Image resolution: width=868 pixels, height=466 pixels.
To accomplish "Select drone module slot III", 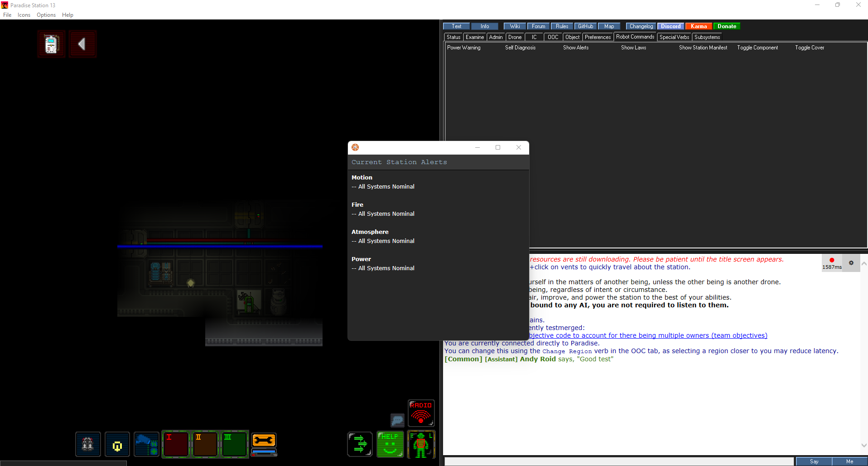I will pos(234,444).
